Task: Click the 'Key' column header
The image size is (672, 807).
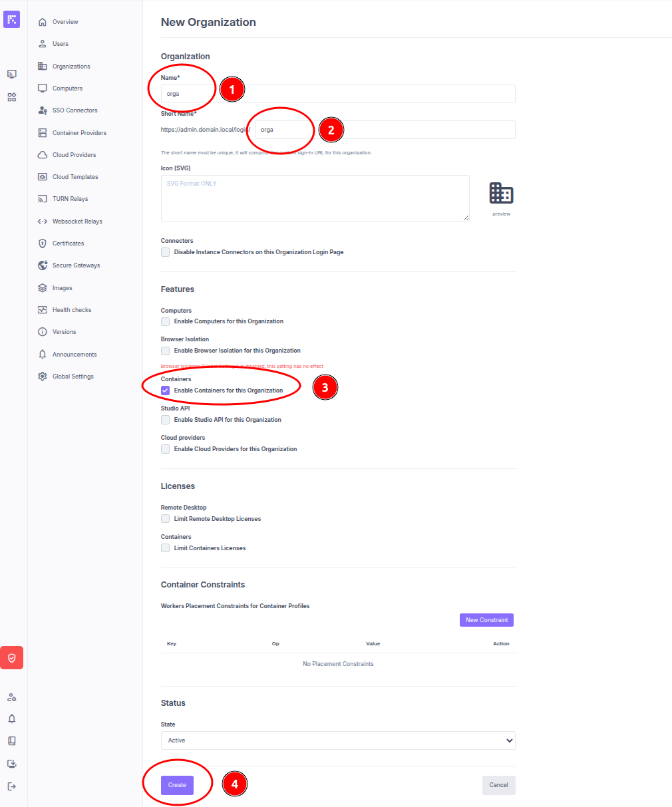Action: tap(172, 644)
